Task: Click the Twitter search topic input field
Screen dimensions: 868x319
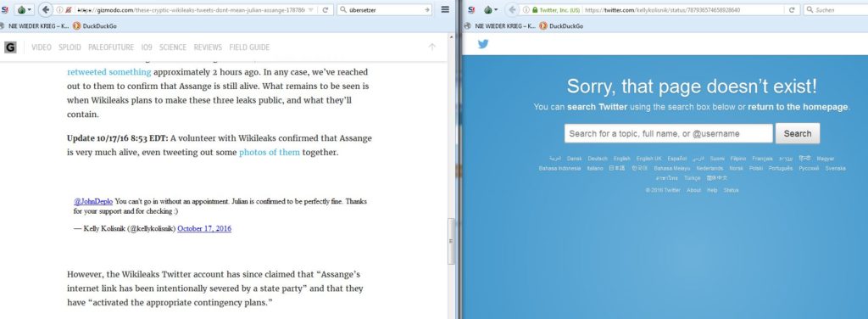Action: 668,133
